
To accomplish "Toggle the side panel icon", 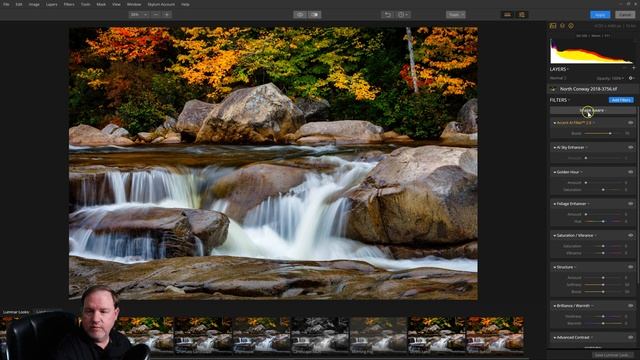I will (522, 15).
